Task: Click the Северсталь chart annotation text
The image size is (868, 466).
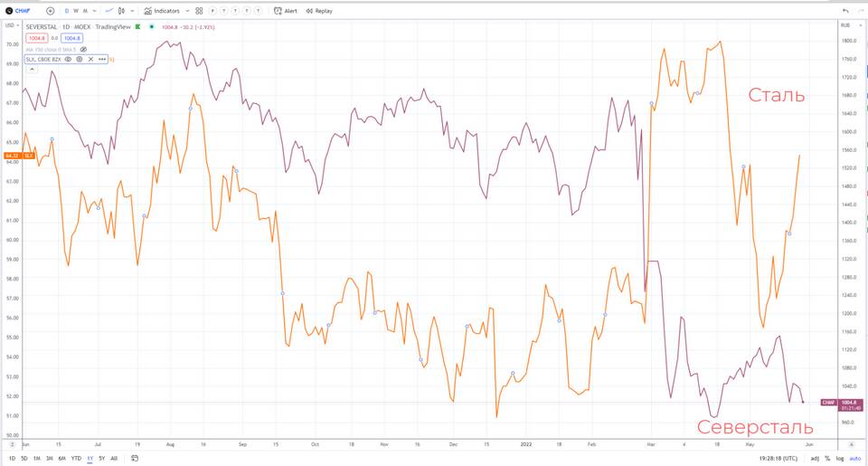Action: click(x=755, y=427)
